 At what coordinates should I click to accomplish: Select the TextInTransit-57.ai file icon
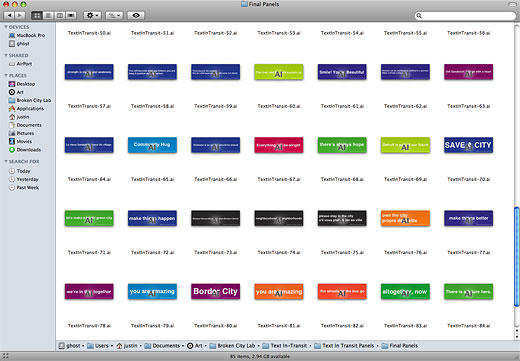(x=89, y=72)
